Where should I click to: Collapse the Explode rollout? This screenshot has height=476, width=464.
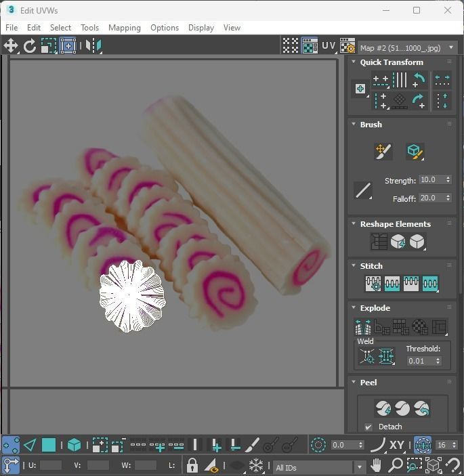(x=354, y=307)
